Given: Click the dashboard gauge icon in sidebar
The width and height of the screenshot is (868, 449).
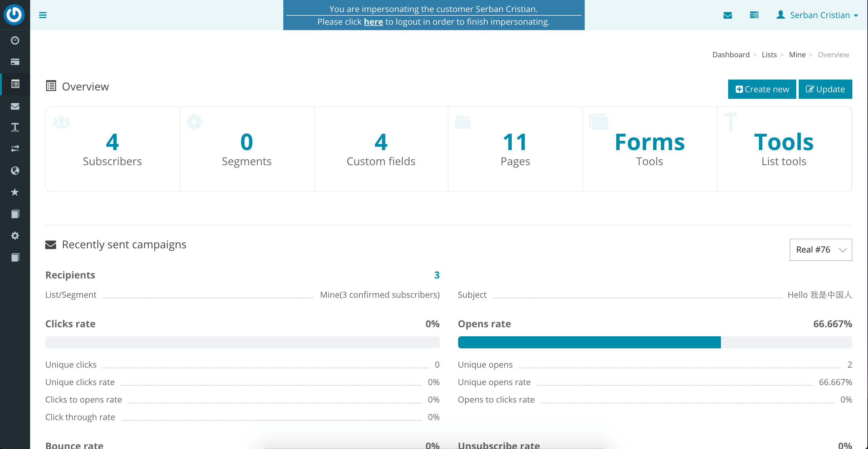Looking at the screenshot, I should coord(15,40).
